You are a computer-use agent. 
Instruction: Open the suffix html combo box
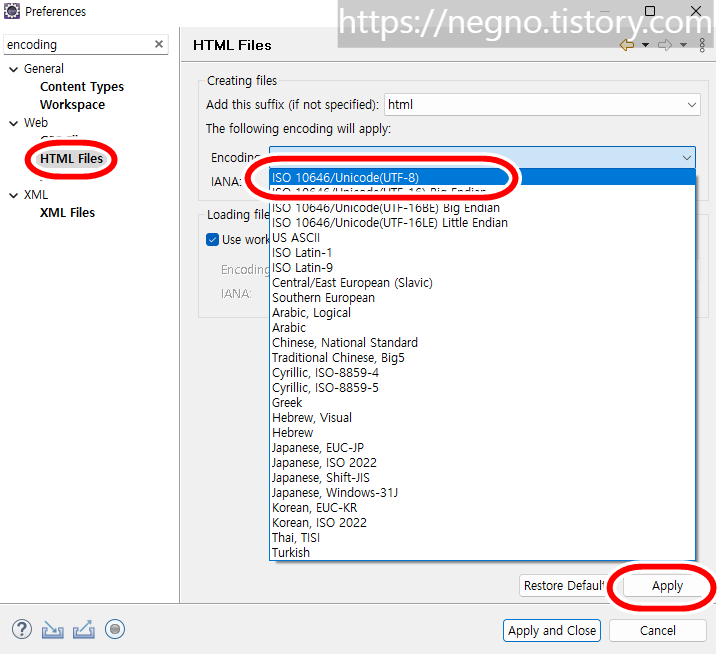[x=542, y=105]
